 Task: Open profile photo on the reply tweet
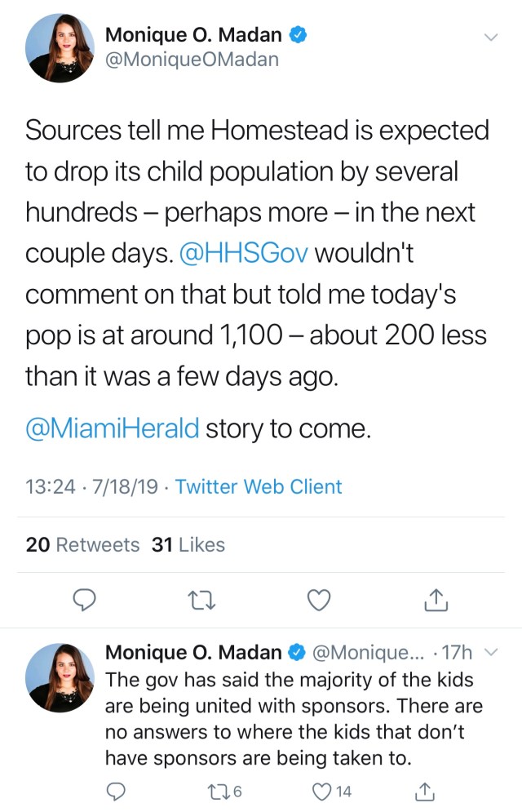60,677
